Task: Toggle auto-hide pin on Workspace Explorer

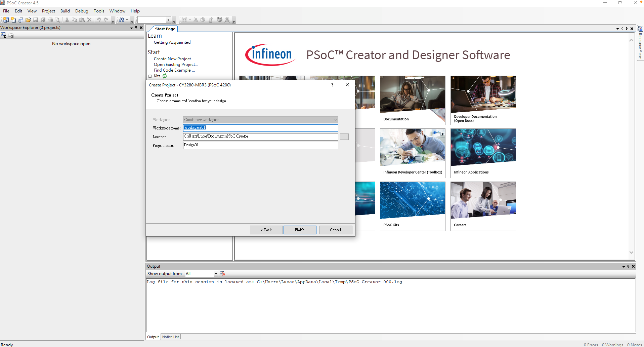Action: coord(136,28)
